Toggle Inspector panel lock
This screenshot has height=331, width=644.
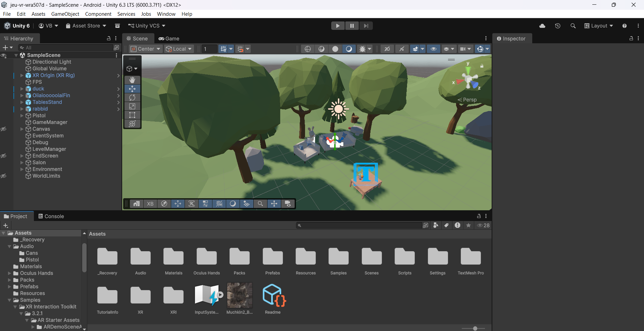click(x=631, y=39)
